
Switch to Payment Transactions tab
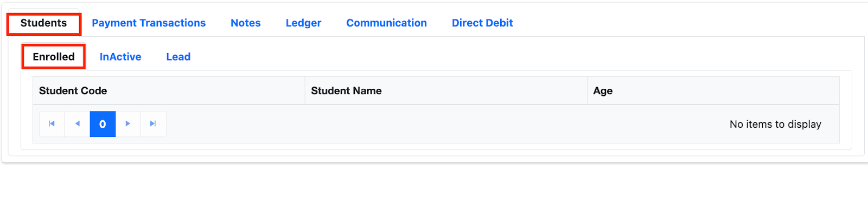tap(149, 23)
